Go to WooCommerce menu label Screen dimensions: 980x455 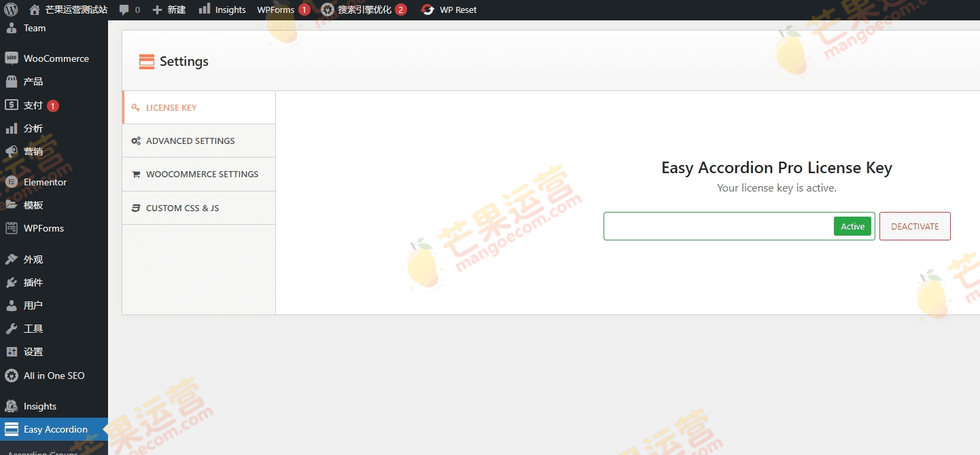click(x=56, y=58)
